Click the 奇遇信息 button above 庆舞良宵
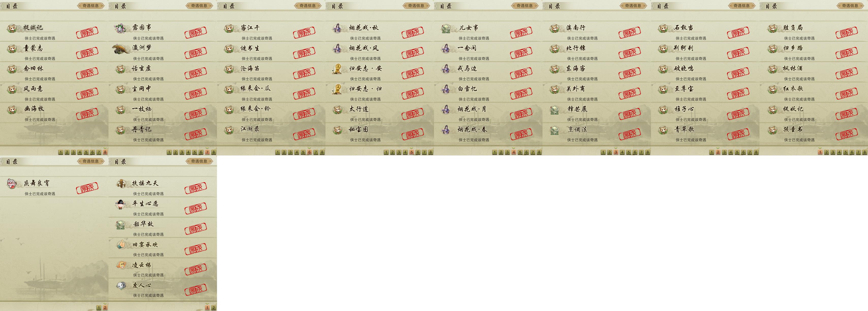 point(90,161)
